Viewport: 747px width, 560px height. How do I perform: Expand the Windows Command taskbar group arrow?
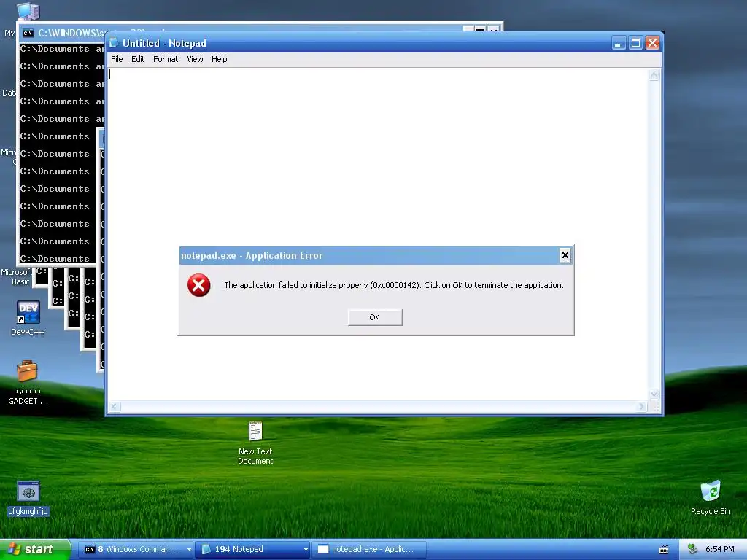coord(189,549)
